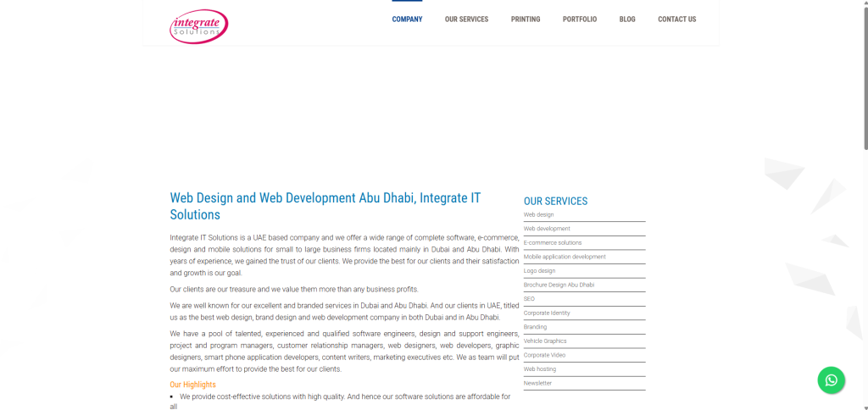Open Corporate Identity service link
Viewport: 868px width, 410px height.
click(547, 313)
